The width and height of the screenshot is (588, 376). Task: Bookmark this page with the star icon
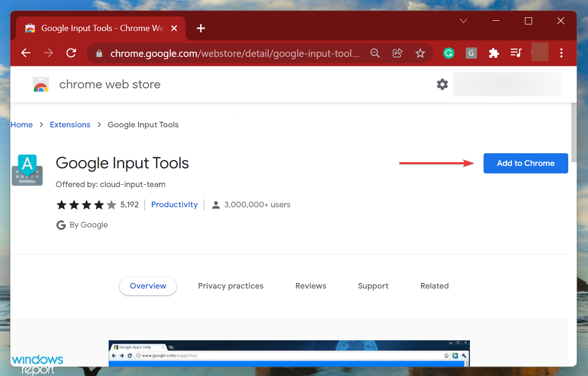420,53
